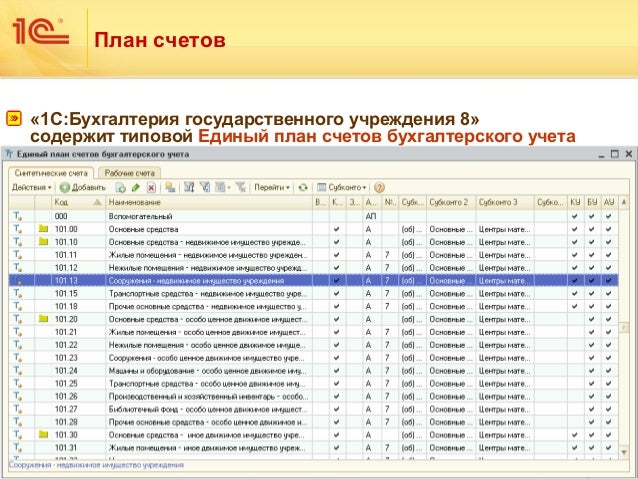Click the table scrollbar down arrow
This screenshot has height=479, width=638.
[624, 452]
